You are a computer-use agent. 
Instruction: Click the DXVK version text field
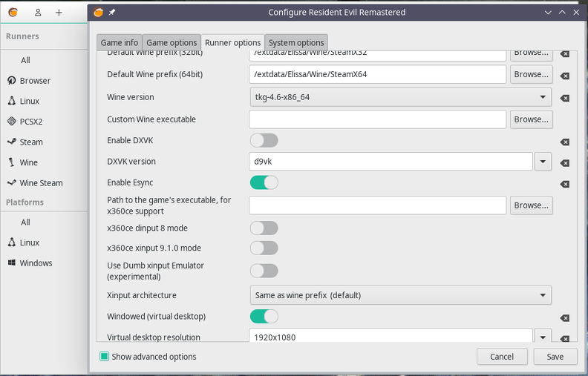[391, 162]
